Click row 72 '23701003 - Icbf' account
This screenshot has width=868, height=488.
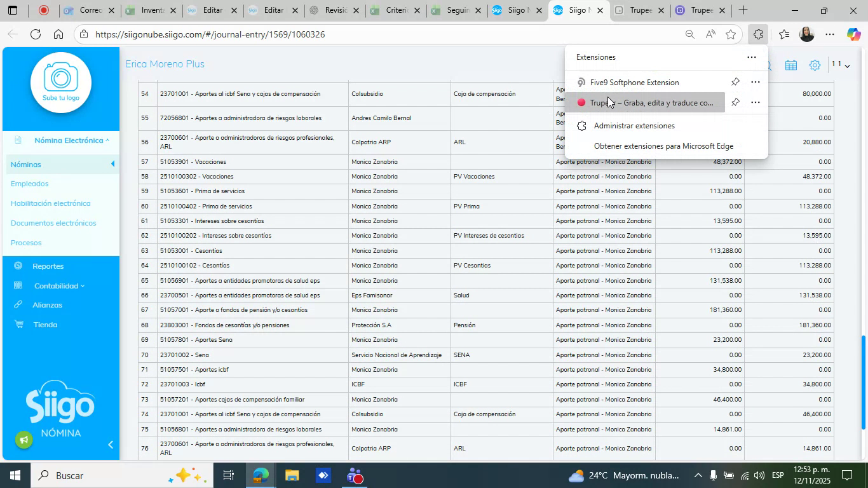coord(182,384)
